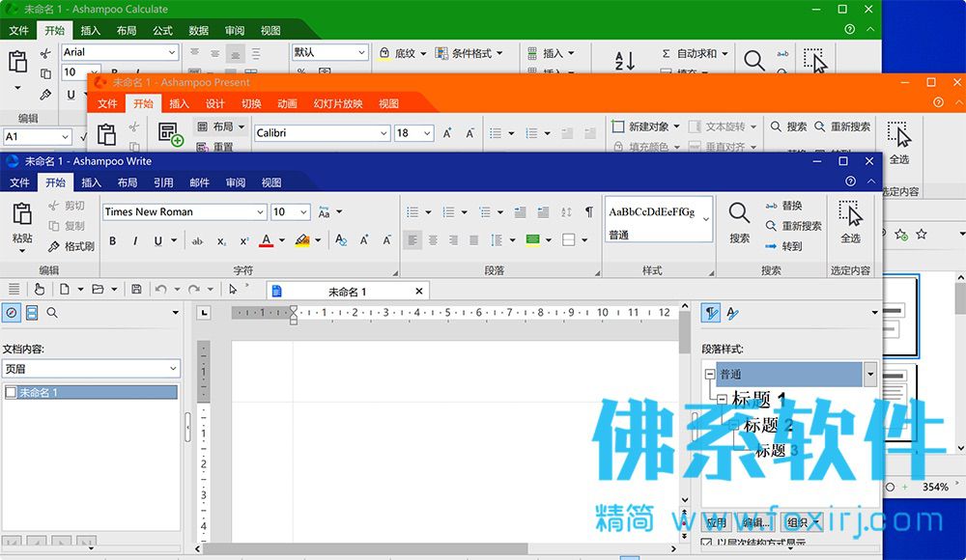Close the 未命名 1 document tab in Write

(x=419, y=291)
